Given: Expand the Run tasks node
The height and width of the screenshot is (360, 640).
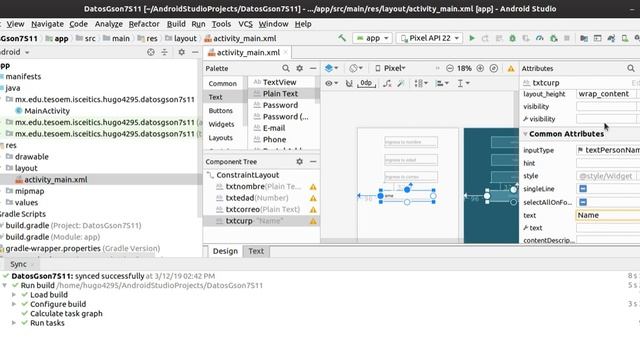Looking at the screenshot, I should [14, 323].
